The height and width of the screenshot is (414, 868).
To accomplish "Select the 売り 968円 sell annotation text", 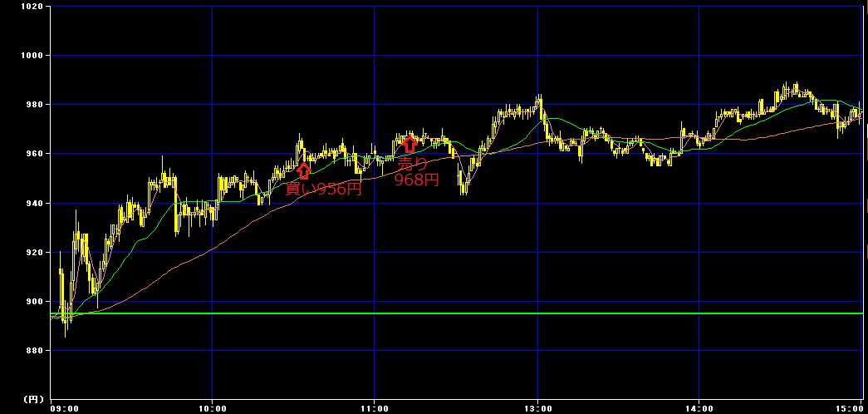I will point(416,171).
